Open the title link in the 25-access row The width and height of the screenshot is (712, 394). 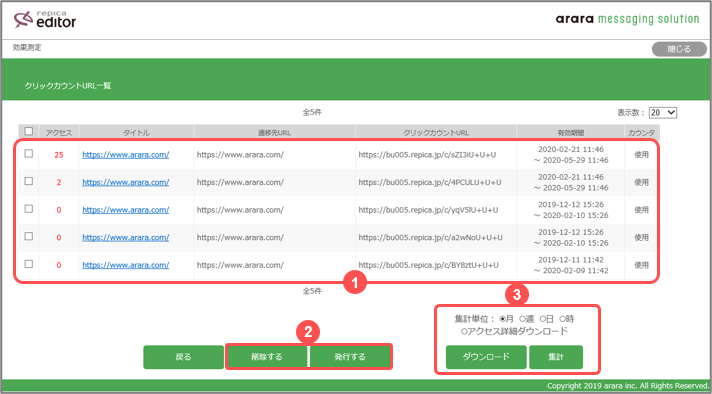[126, 155]
